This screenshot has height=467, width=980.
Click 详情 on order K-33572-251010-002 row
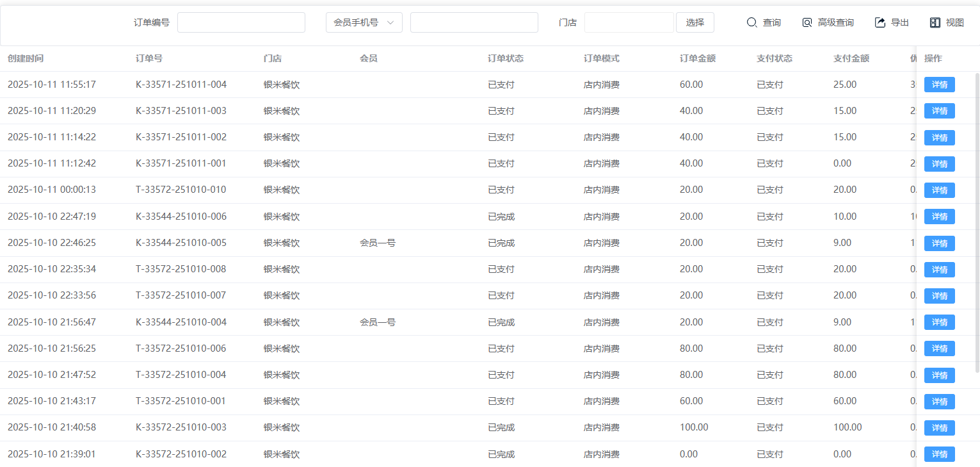click(939, 454)
